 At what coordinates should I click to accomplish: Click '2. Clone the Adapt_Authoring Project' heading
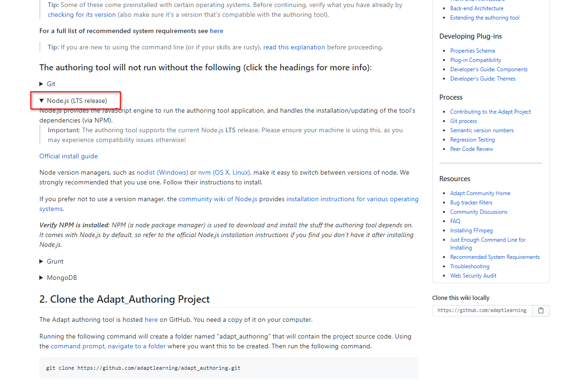(x=125, y=299)
